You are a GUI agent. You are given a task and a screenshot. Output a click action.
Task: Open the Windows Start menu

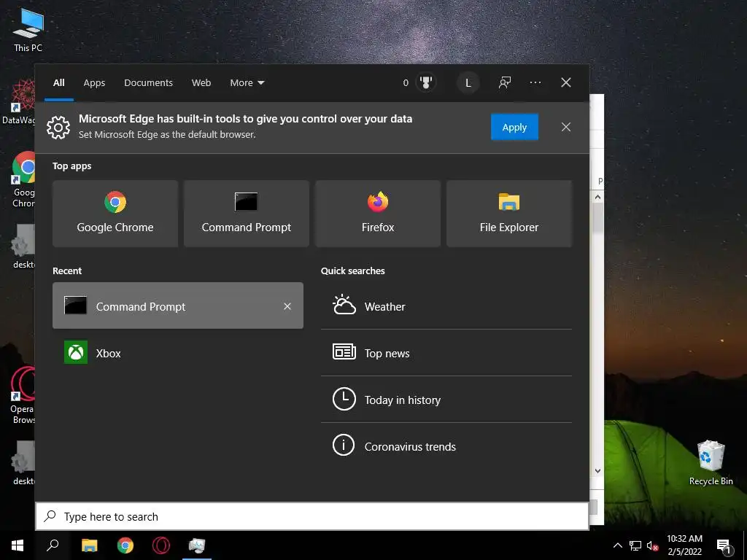18,545
